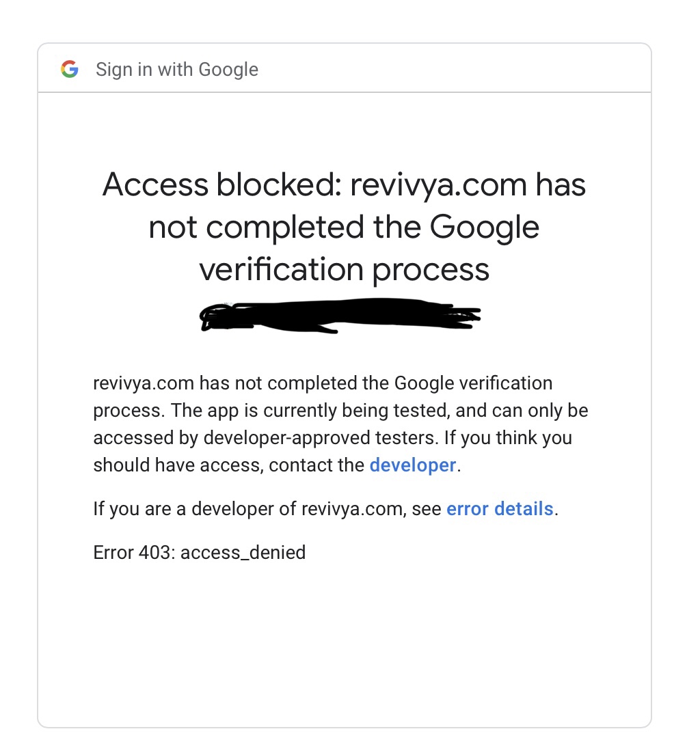The height and width of the screenshot is (755, 700).
Task: Open the developer contact link
Action: [x=412, y=465]
